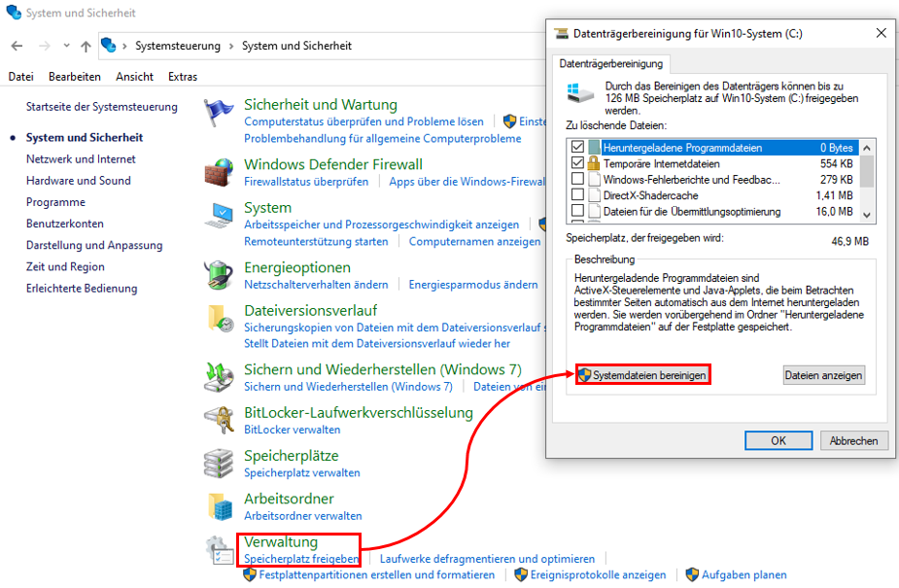Click the Dateien anzeigen button
Screen dimensions: 899x588
[823, 375]
